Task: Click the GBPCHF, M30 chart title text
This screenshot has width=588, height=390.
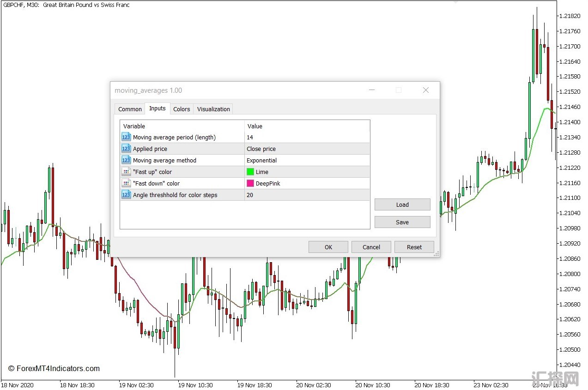Action: point(66,5)
